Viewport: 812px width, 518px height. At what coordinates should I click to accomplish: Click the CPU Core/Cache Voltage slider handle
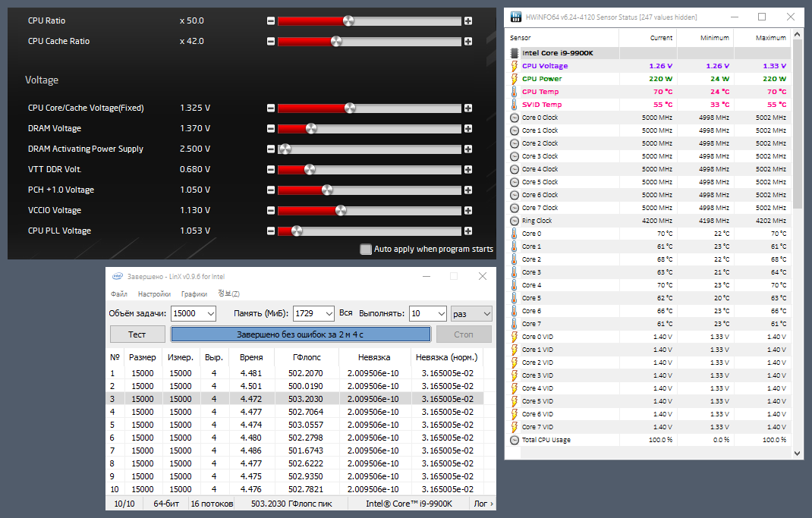[350, 108]
